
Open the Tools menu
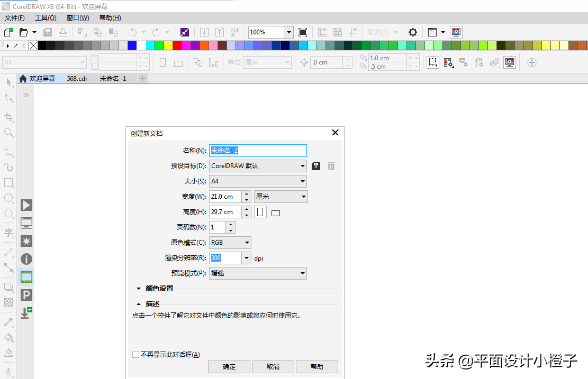point(46,18)
